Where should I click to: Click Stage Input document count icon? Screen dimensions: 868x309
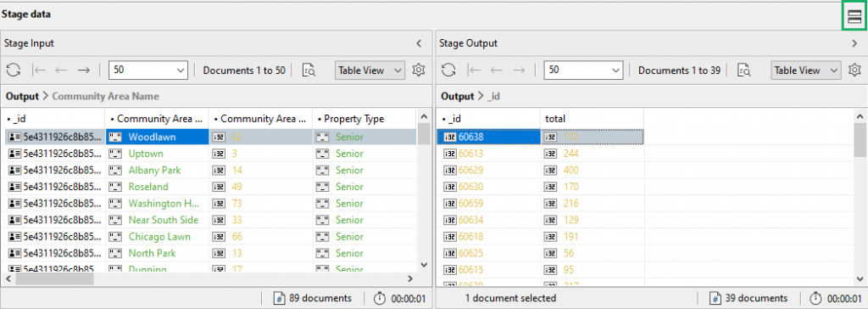(280, 299)
